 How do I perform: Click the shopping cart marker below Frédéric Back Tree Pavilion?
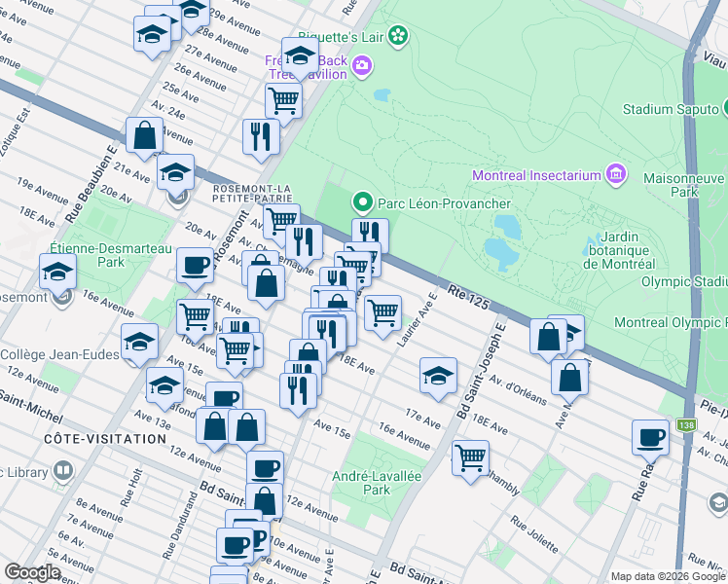pyautogui.click(x=283, y=102)
